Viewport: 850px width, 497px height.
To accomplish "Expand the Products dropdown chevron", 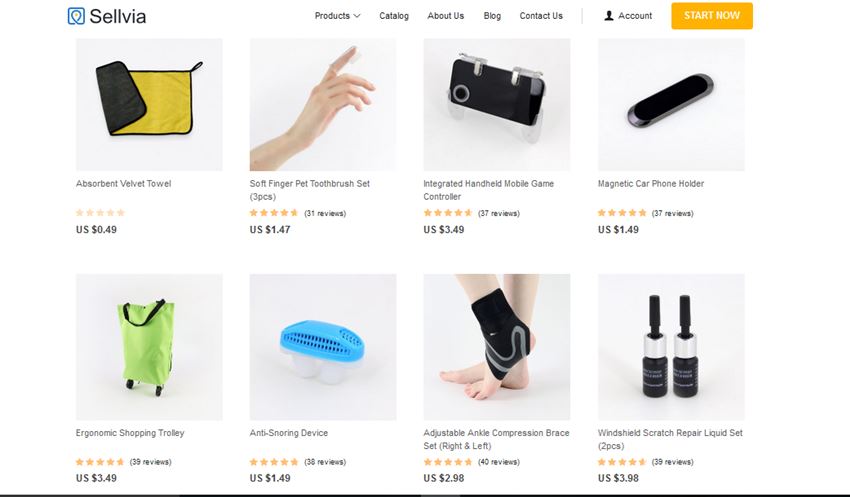I will pos(357,16).
